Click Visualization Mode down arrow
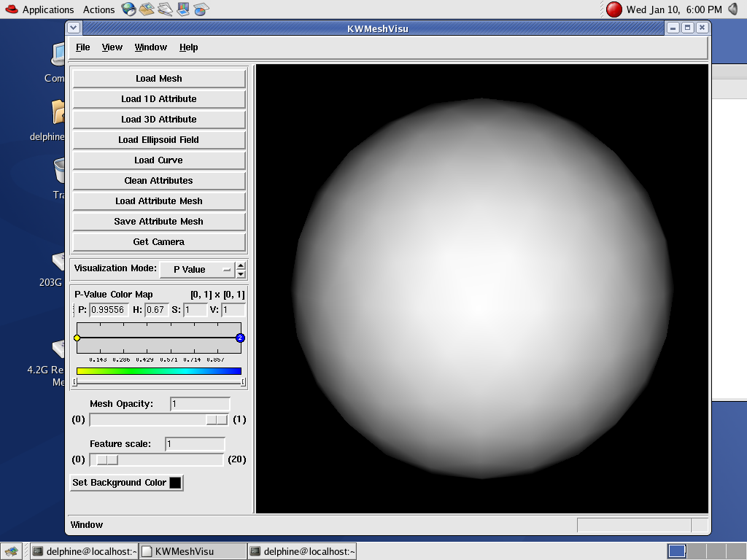Screen dimensions: 747x560 (x=241, y=274)
